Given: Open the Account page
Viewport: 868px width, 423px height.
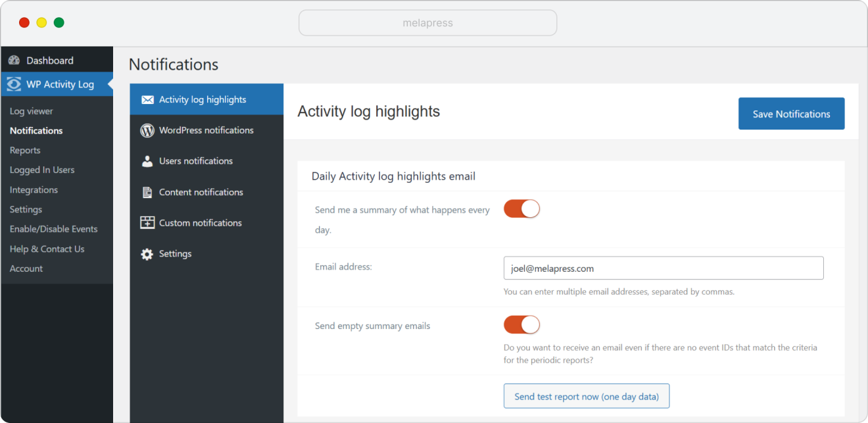Looking at the screenshot, I should pyautogui.click(x=26, y=268).
